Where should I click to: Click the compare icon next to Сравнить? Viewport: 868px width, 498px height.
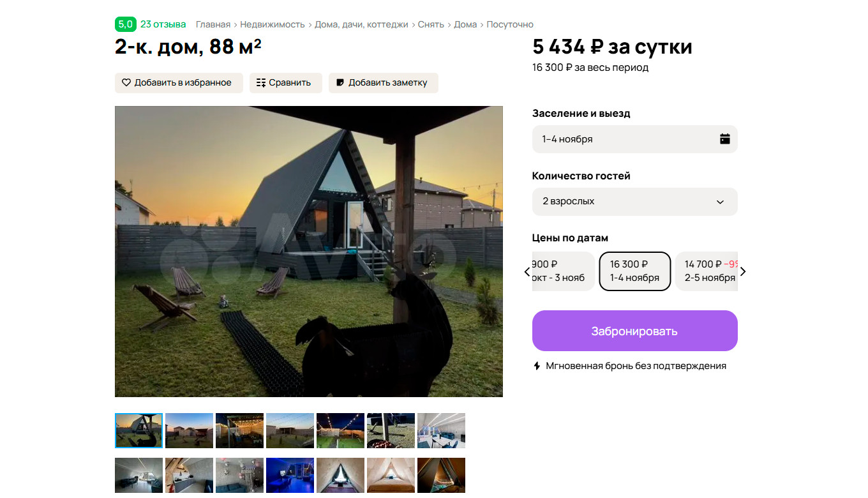260,82
